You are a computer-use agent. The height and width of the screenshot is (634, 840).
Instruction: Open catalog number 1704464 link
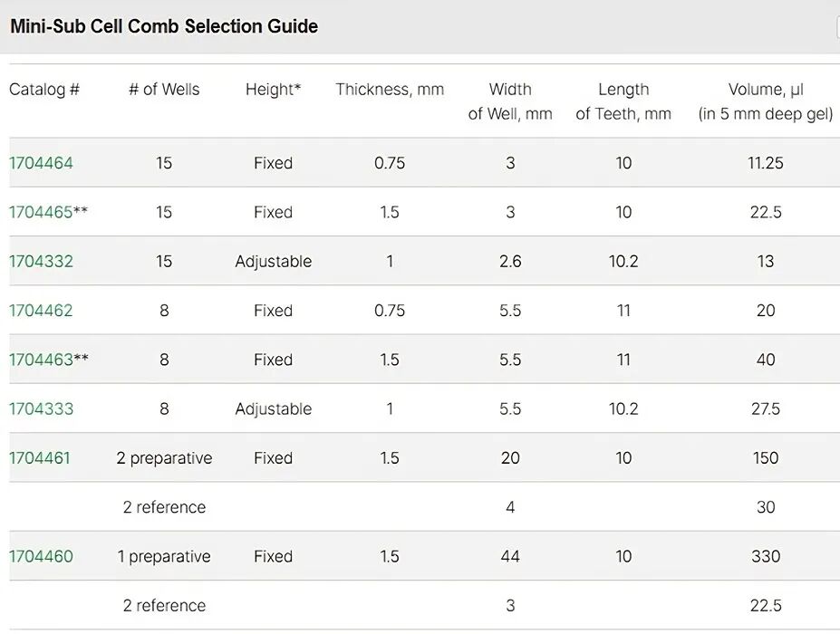tap(41, 163)
